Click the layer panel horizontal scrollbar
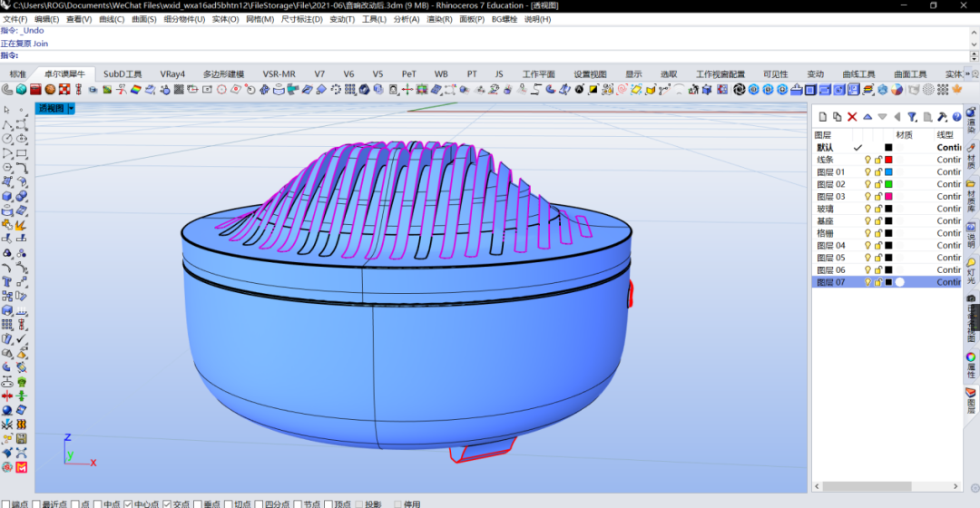This screenshot has width=980, height=508. click(867, 486)
